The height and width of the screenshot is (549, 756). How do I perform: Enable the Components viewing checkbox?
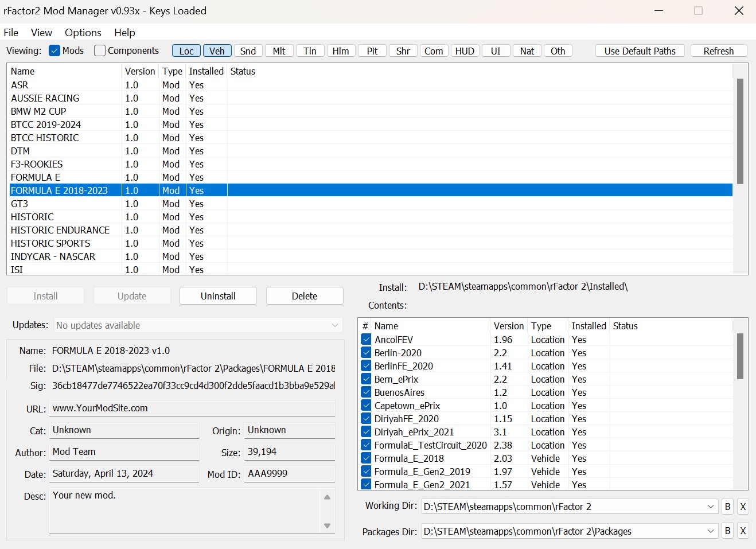[x=100, y=50]
